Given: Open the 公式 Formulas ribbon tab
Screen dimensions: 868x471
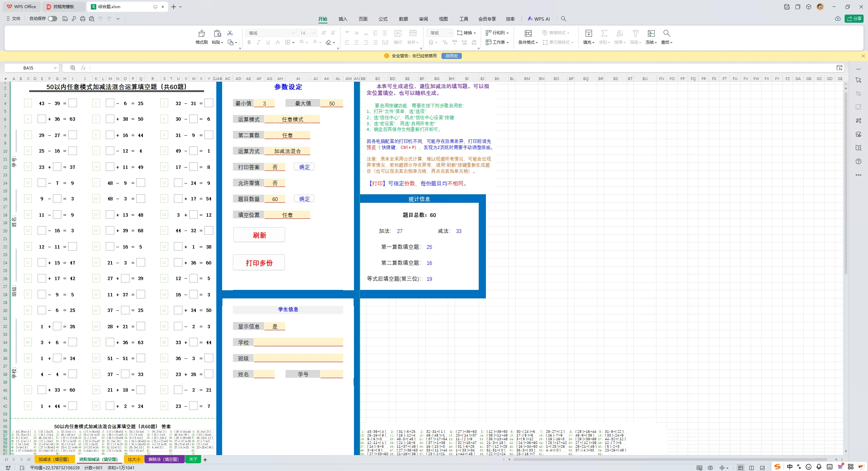Looking at the screenshot, I should pyautogui.click(x=383, y=19).
